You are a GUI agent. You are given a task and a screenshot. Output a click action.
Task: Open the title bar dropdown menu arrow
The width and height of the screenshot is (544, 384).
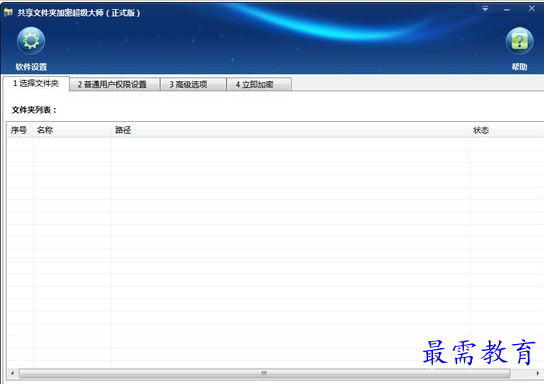(x=485, y=9)
